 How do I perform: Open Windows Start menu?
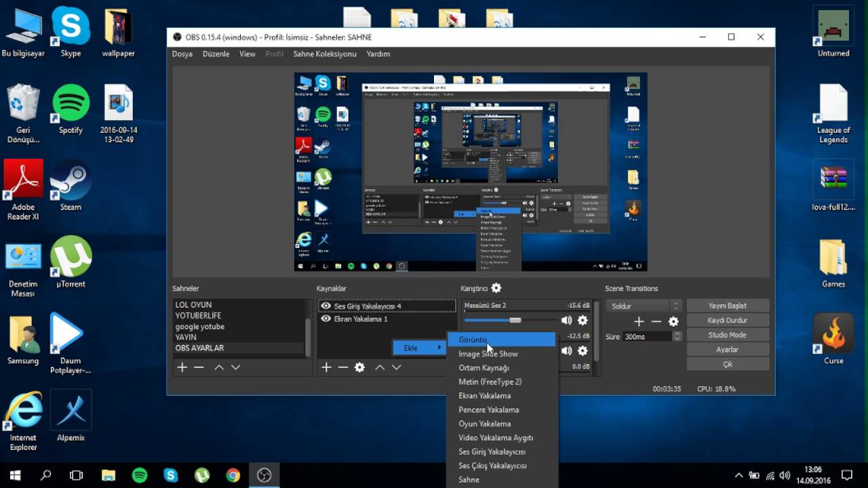15,475
